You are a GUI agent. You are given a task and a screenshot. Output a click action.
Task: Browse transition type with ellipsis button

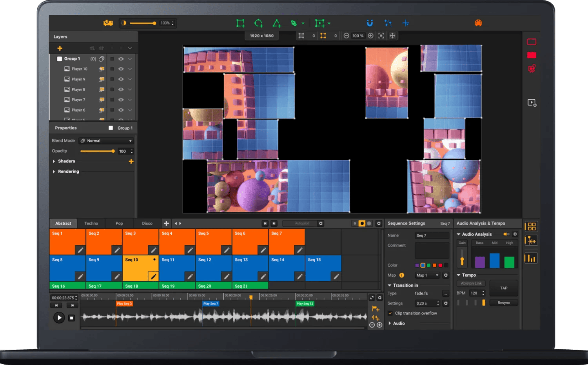pos(446,293)
